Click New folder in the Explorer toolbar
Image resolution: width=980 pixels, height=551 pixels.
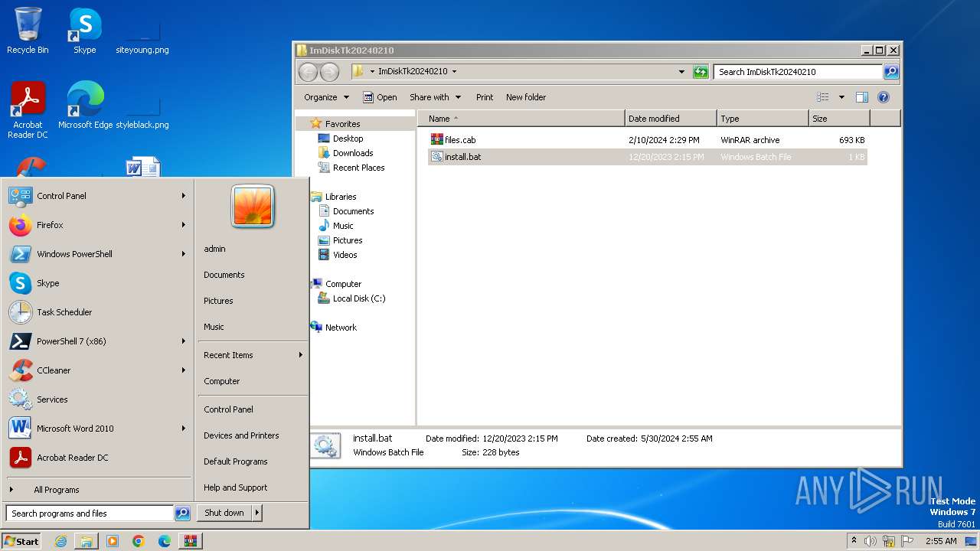(526, 97)
